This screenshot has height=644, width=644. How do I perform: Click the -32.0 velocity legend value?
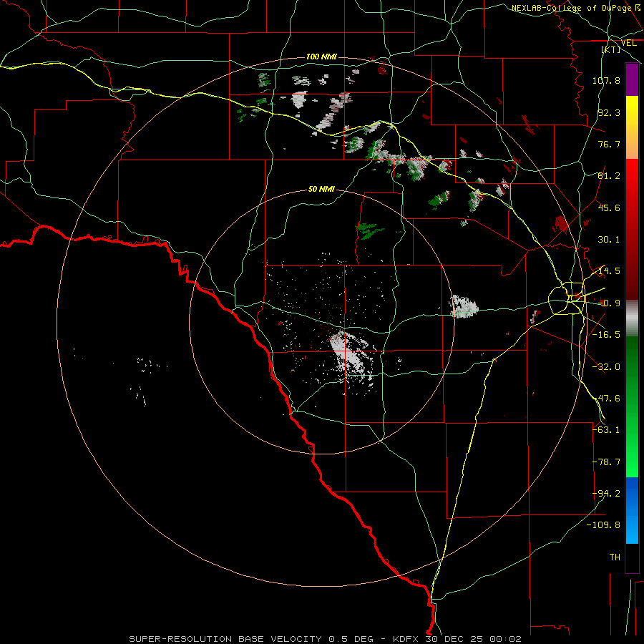point(606,367)
